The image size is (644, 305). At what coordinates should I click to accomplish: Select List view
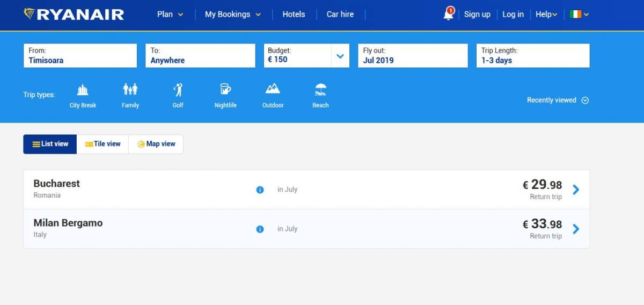[50, 144]
